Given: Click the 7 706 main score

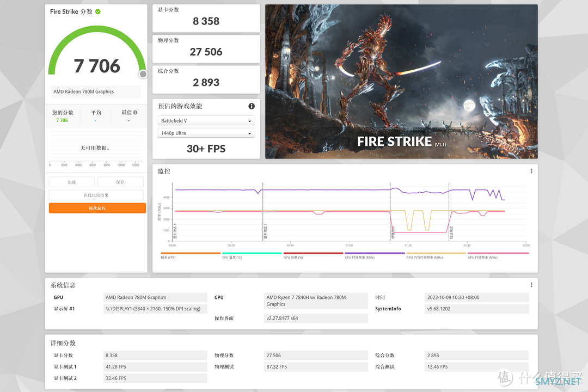Looking at the screenshot, I should click(x=97, y=66).
